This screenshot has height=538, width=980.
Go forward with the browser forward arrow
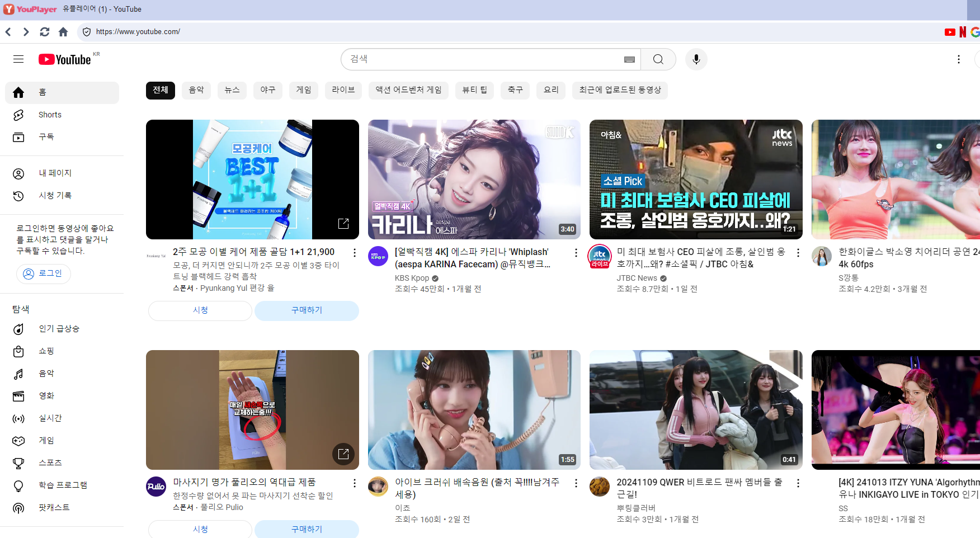coord(26,32)
